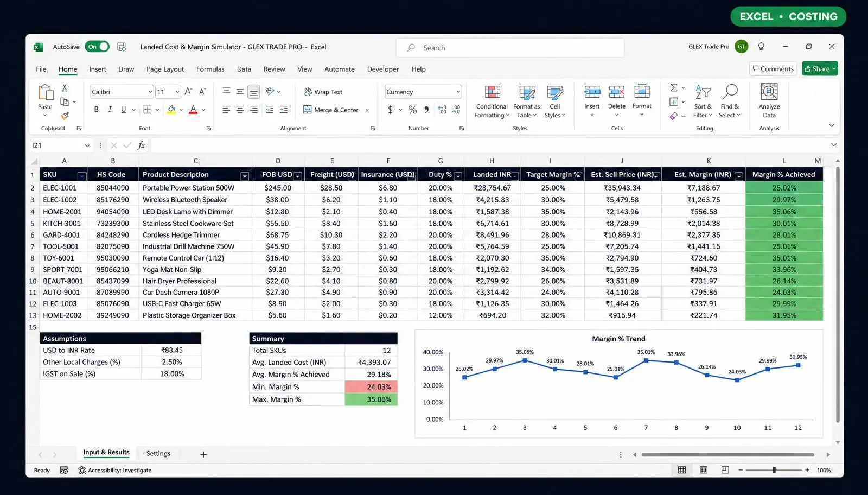Open Format as Table gallery

(x=526, y=101)
